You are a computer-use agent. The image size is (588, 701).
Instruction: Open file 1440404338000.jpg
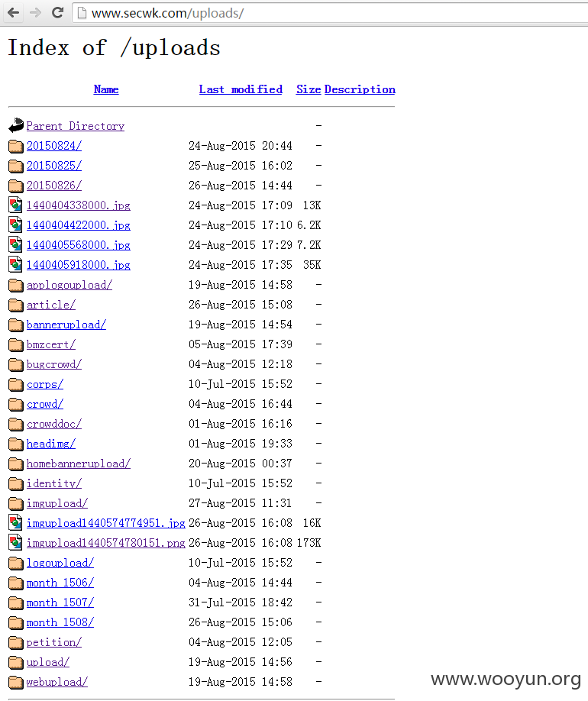(78, 205)
